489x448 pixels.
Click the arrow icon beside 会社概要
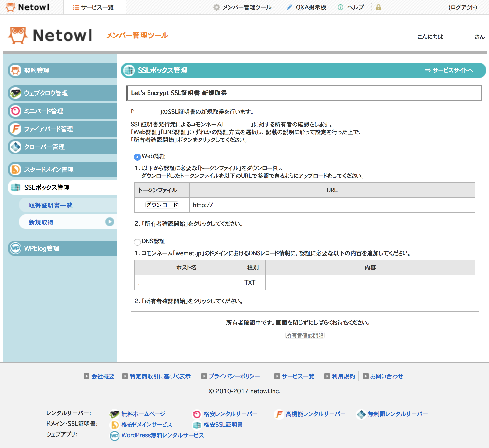[x=87, y=376]
